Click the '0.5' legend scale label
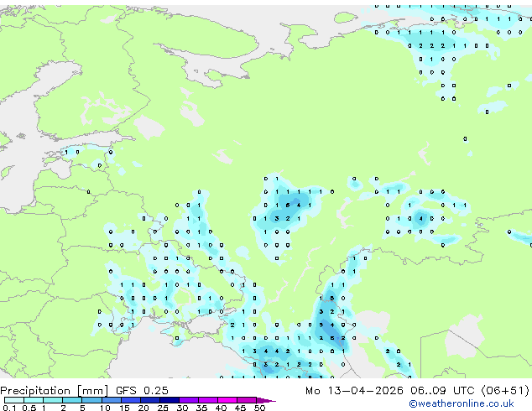This screenshot has width=532, height=411. click(x=29, y=408)
